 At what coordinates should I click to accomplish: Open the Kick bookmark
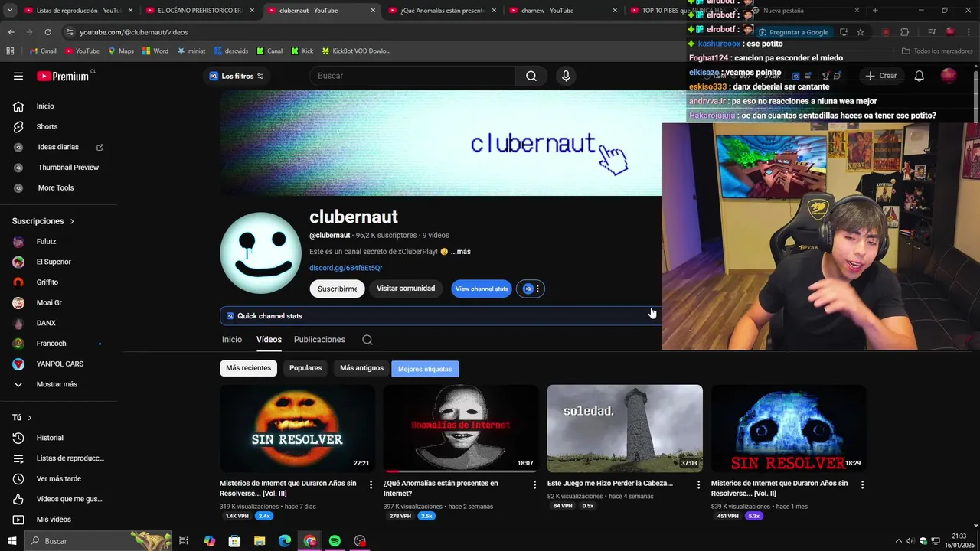[x=302, y=51]
